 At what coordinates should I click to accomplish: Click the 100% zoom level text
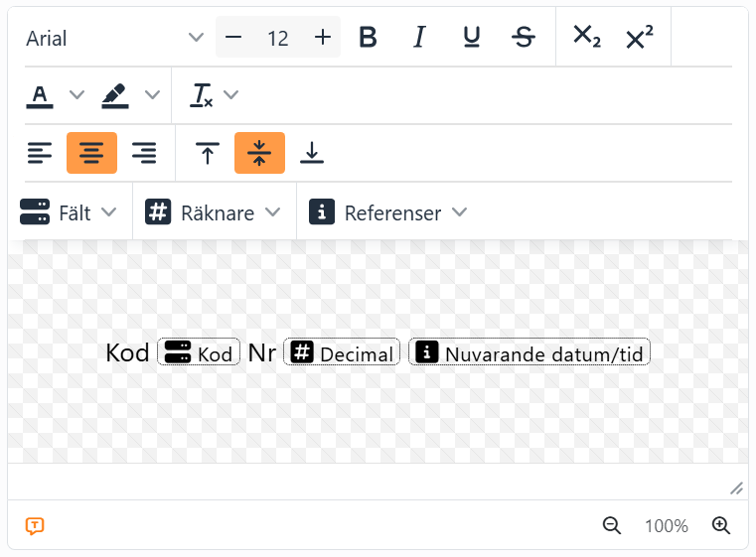(x=667, y=525)
